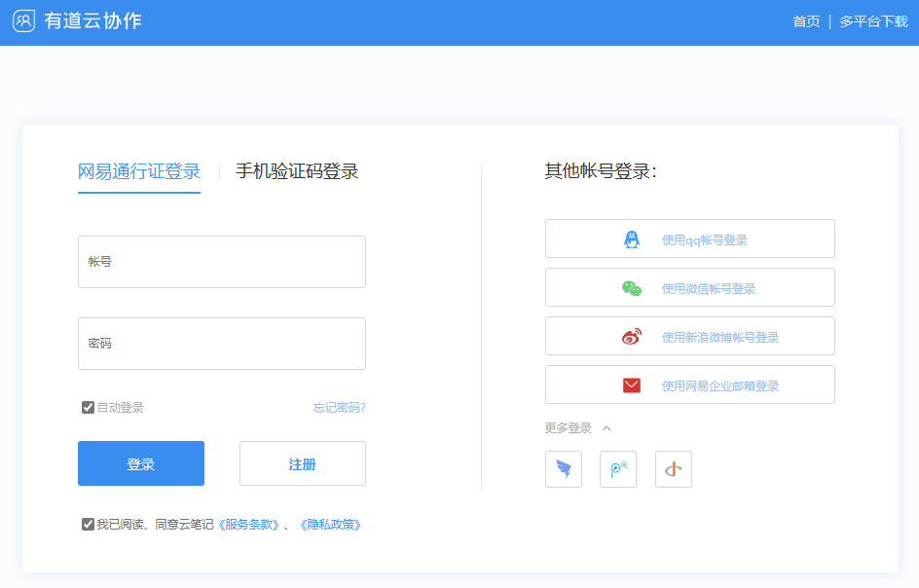Click inside the 帐号 account input field
This screenshot has height=588, width=919.
[221, 261]
